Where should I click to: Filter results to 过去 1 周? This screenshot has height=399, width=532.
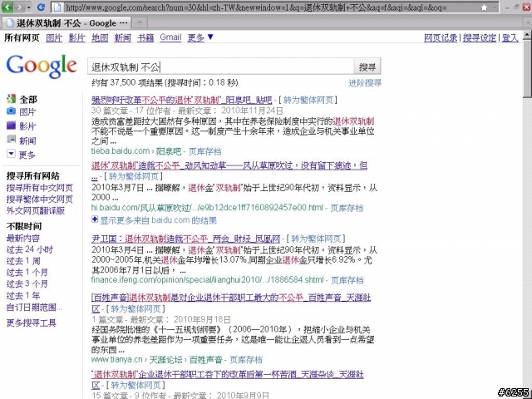pyautogui.click(x=23, y=261)
